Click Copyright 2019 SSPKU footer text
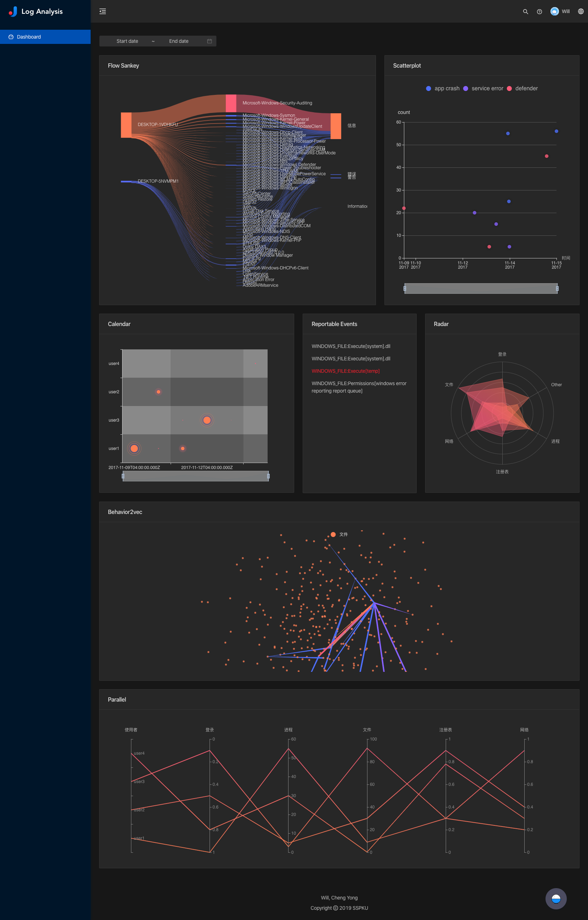This screenshot has height=920, width=588. [x=339, y=908]
